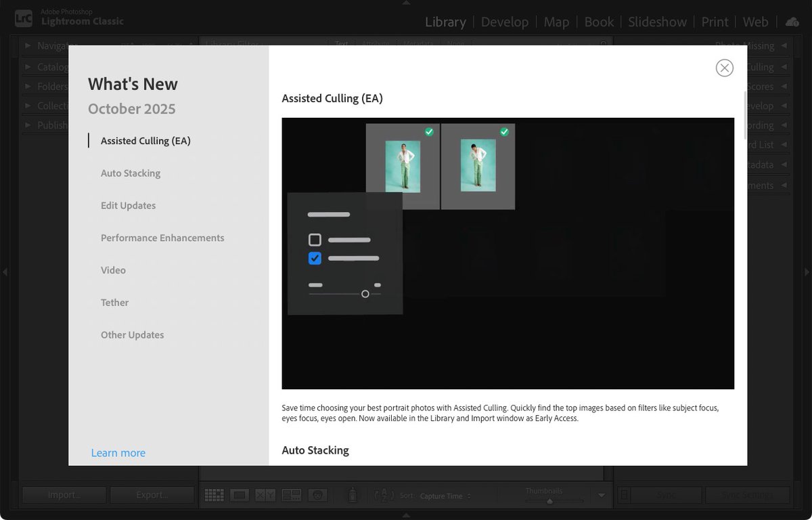The width and height of the screenshot is (812, 520).
Task: Jump to Performance Enhancements section
Action: click(x=162, y=238)
